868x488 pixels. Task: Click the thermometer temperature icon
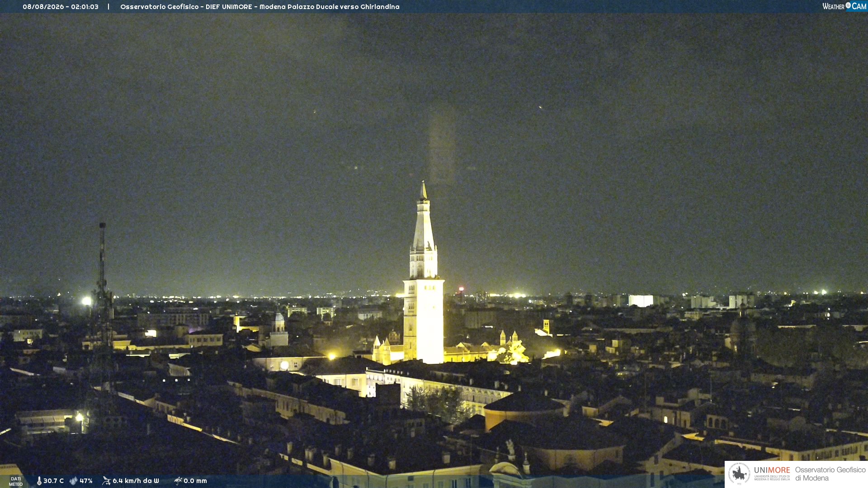39,481
